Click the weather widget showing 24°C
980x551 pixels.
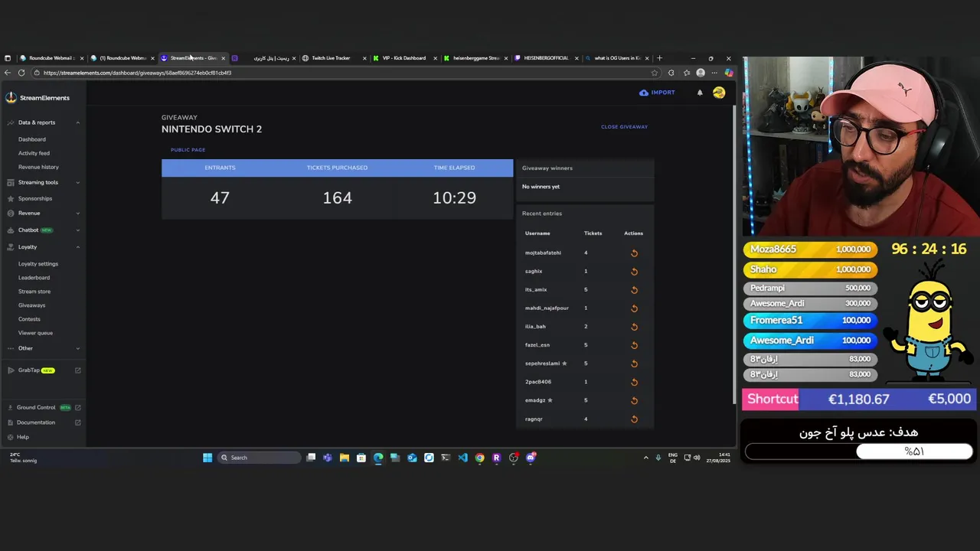pyautogui.click(x=23, y=458)
